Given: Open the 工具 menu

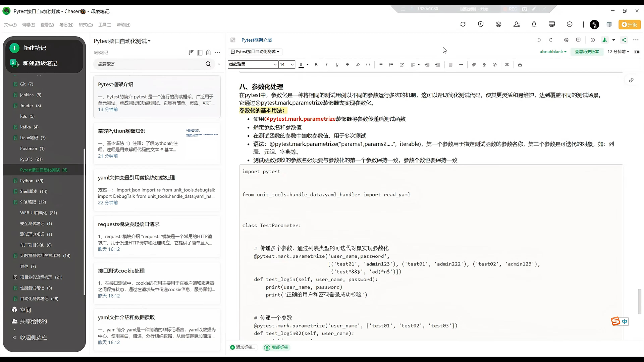Looking at the screenshot, I should coord(105,25).
